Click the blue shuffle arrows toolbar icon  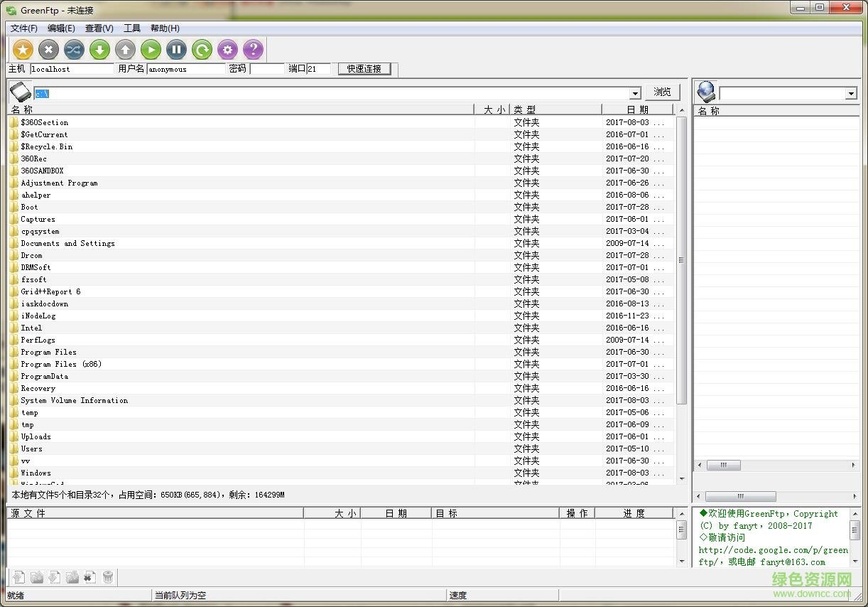point(74,49)
